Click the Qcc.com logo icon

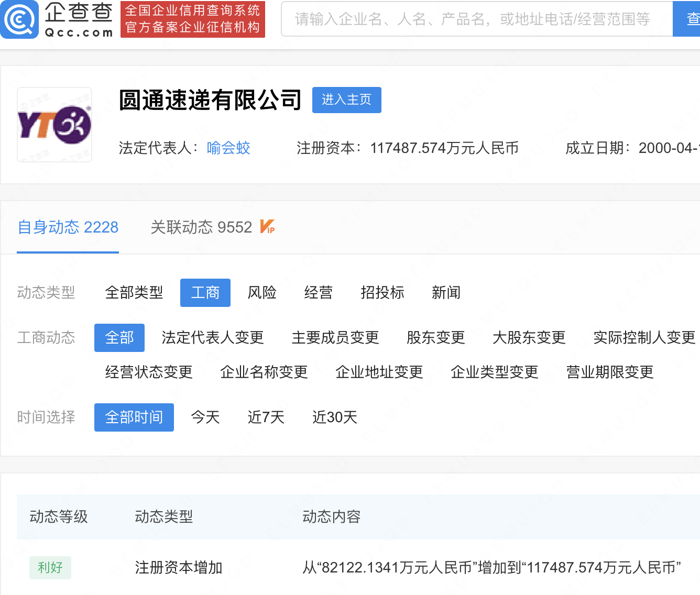[x=20, y=19]
